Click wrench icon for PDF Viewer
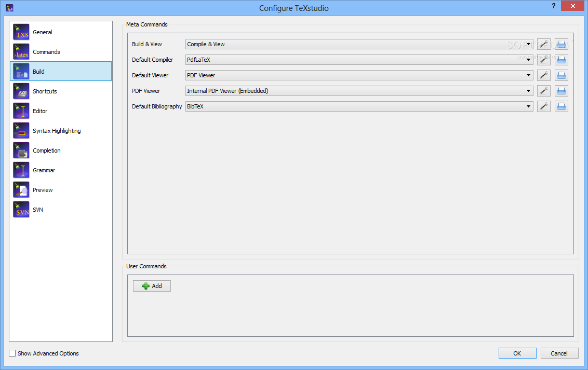 (544, 91)
